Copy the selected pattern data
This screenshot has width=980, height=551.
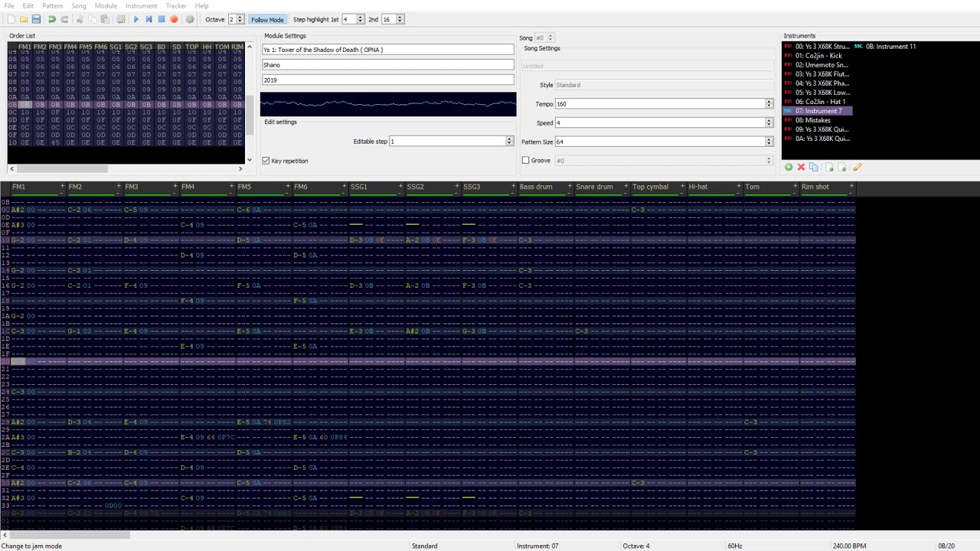tap(92, 19)
